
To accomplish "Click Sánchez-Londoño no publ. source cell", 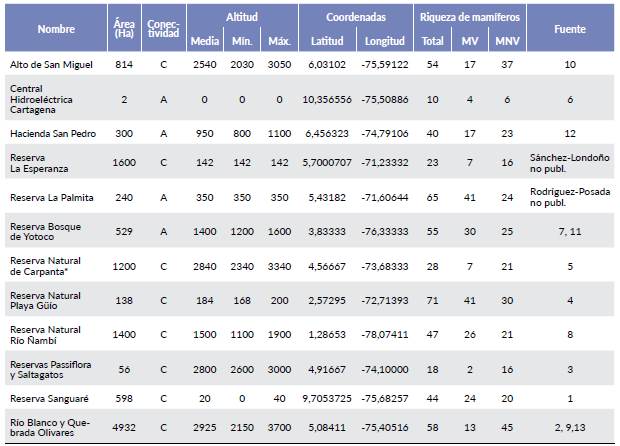I will (570, 163).
